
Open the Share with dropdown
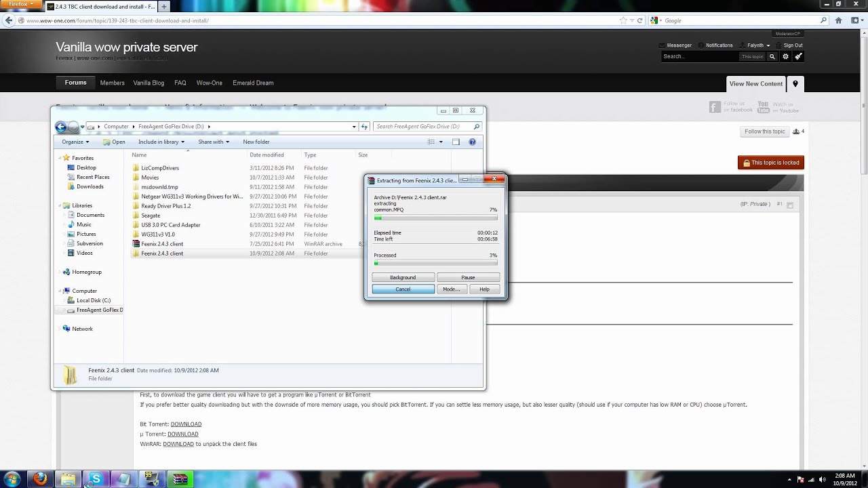point(214,142)
